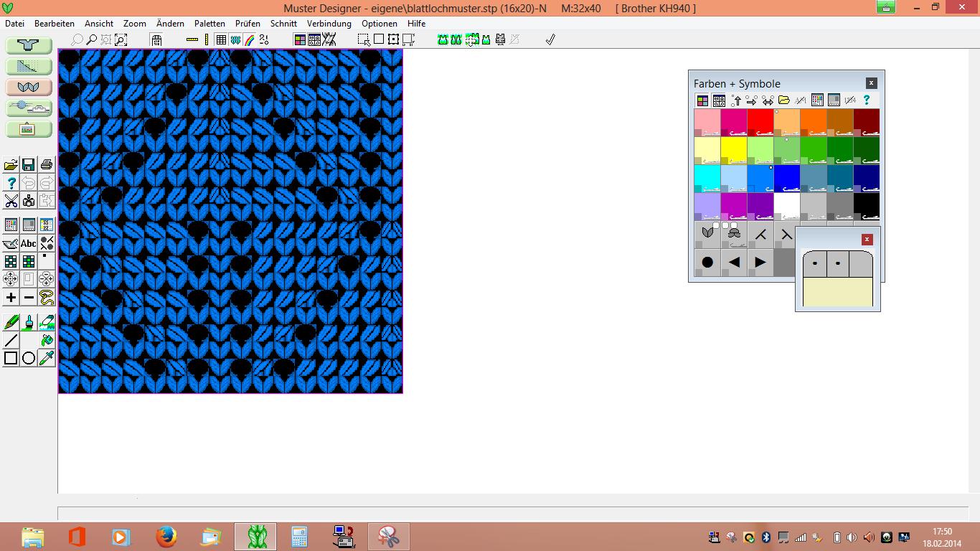This screenshot has height=551, width=980.
Task: Open the Paletten menu
Action: click(x=209, y=23)
